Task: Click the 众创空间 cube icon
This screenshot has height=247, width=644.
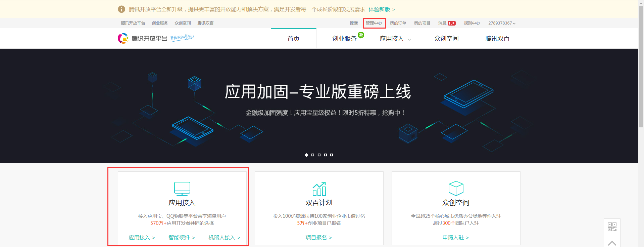Action: coord(456,189)
